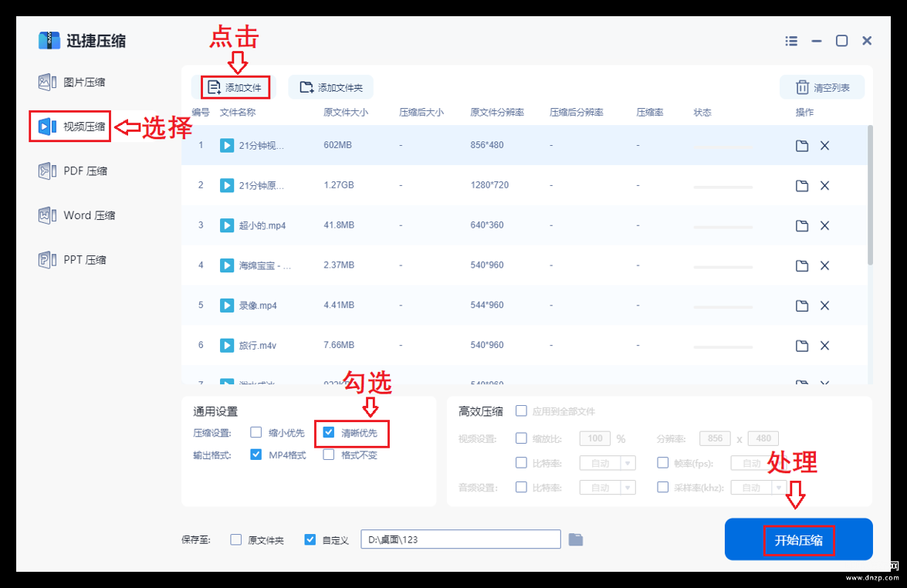Image resolution: width=907 pixels, height=588 pixels.
Task: Click the 1280*720 resolution cell
Action: 489,185
